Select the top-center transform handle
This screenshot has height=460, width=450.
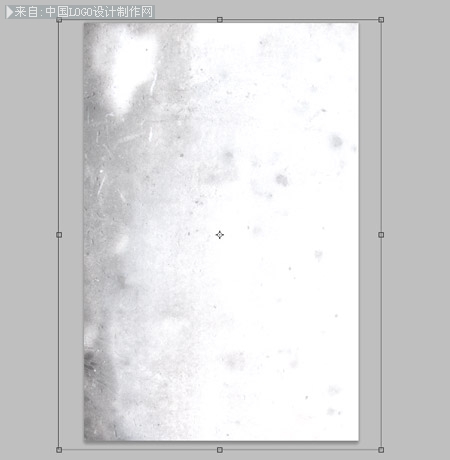tap(220, 20)
